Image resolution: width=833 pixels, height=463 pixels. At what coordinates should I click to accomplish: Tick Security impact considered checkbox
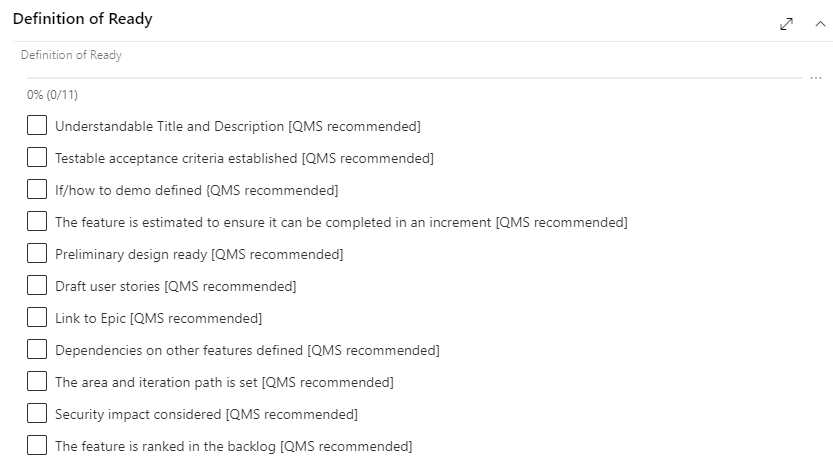pyautogui.click(x=37, y=413)
